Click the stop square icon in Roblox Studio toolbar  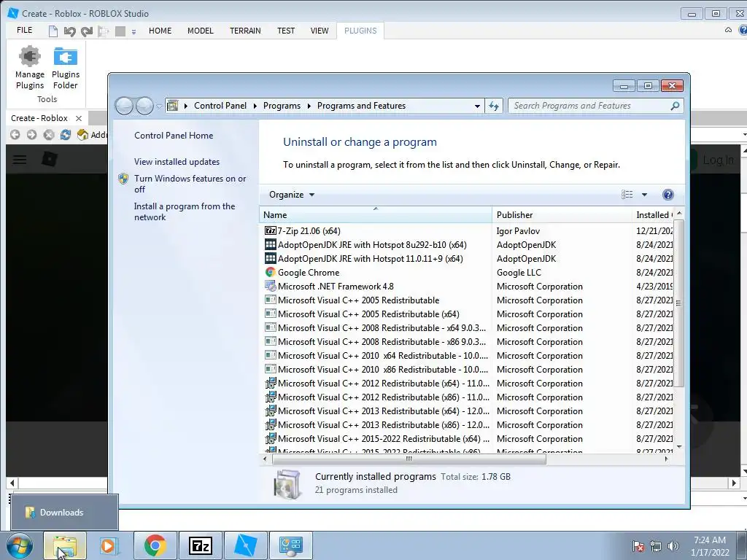(120, 31)
